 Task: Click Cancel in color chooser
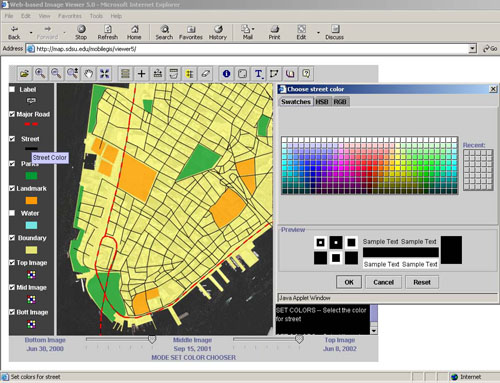tap(383, 282)
